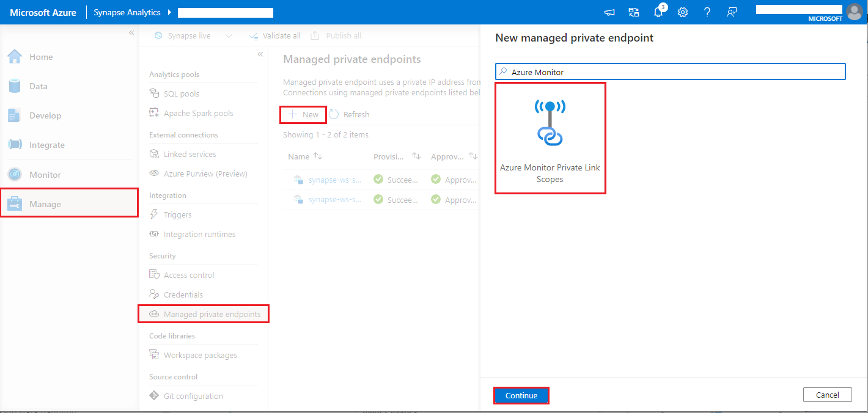
Task: Select Home in the left navigation
Action: pos(13,56)
